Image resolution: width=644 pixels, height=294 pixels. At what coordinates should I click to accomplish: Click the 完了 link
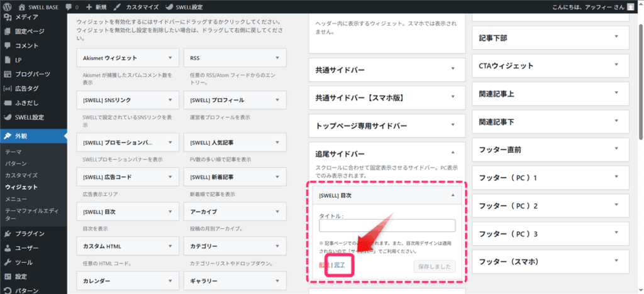click(x=339, y=265)
